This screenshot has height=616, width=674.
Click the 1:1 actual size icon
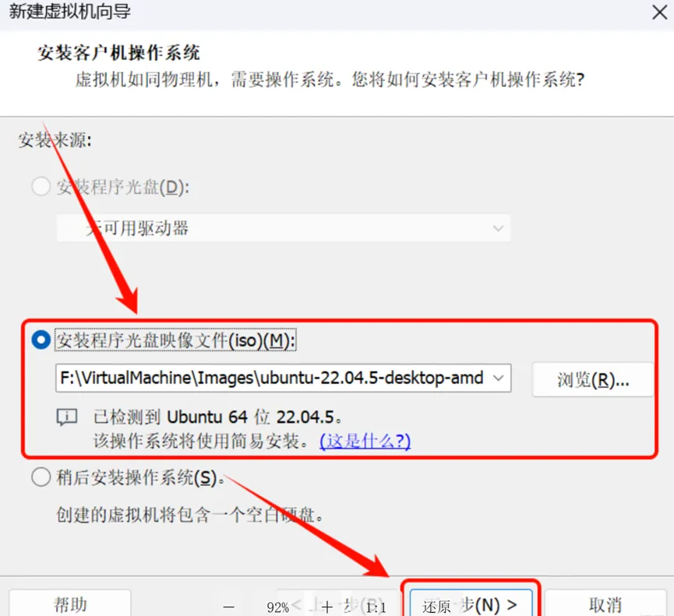point(376,607)
